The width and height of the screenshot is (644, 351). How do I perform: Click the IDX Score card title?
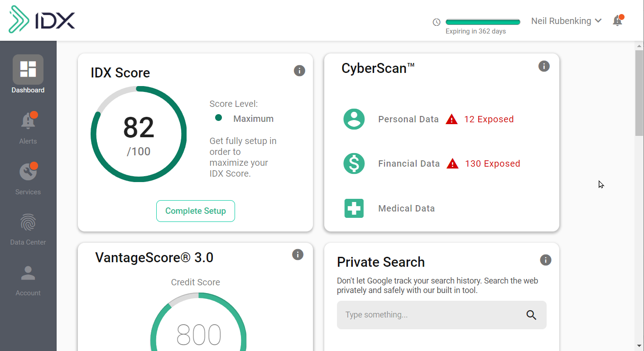point(120,73)
